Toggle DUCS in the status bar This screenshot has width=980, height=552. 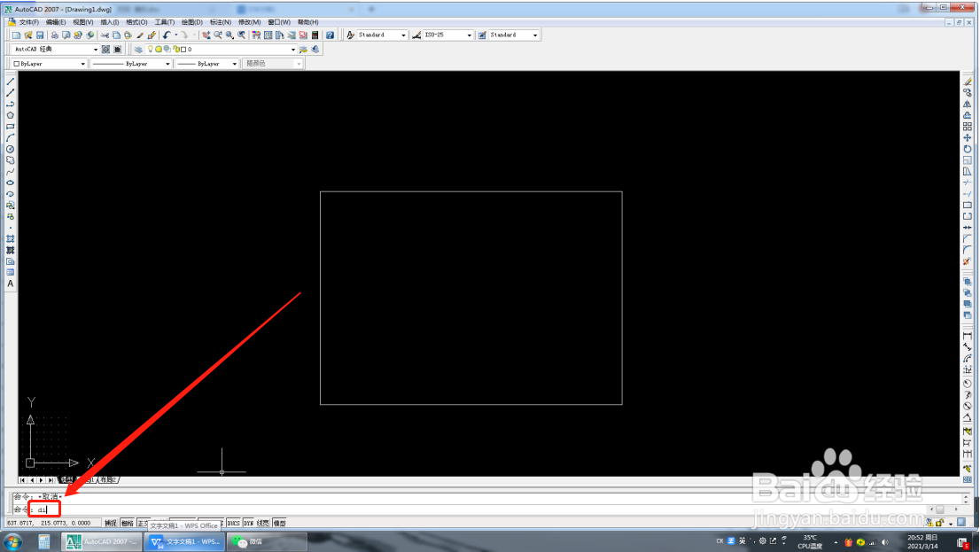pos(233,524)
